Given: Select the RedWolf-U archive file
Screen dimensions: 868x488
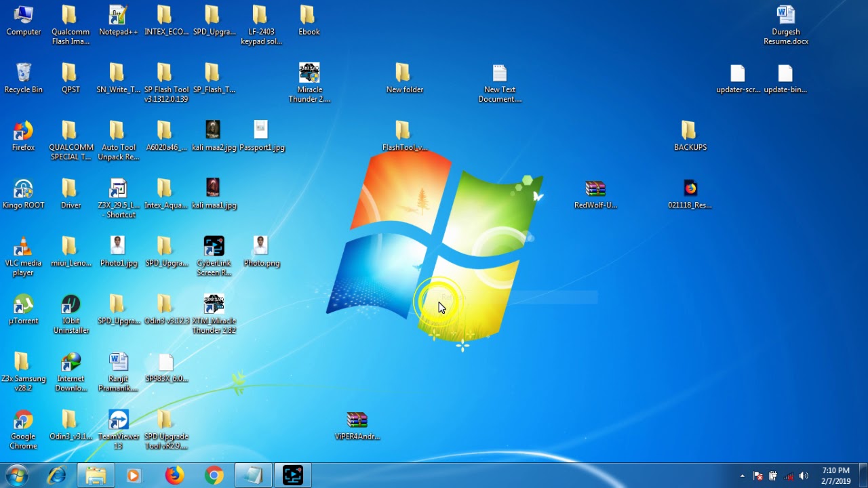Looking at the screenshot, I should [595, 194].
